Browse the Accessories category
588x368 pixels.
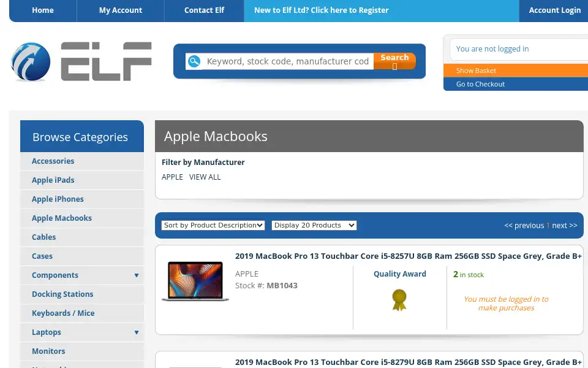pos(82,161)
